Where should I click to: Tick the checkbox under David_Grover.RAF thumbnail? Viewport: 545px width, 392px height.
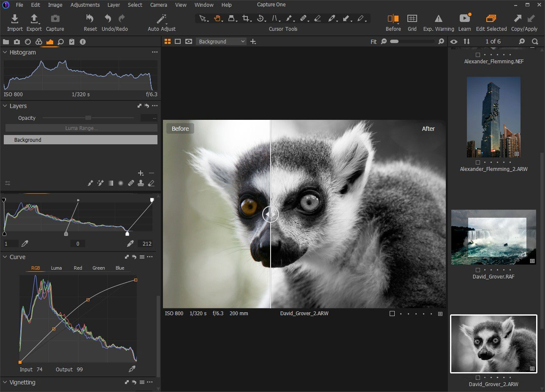click(478, 270)
